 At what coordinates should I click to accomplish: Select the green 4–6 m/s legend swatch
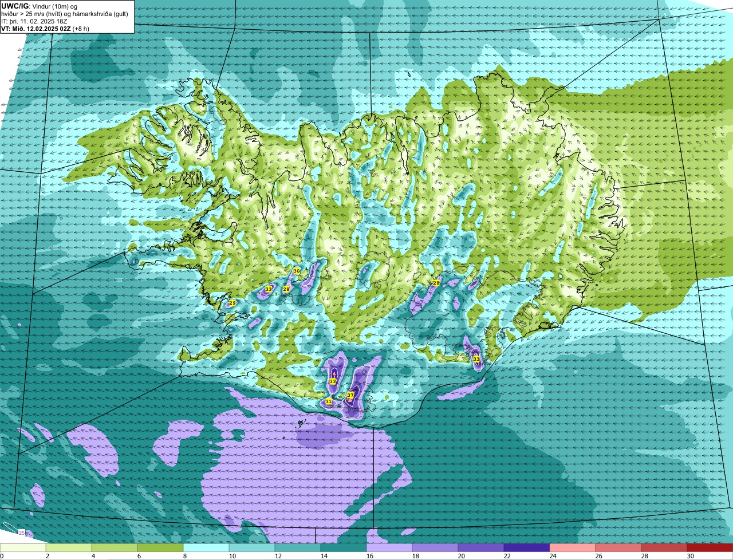coord(115,548)
